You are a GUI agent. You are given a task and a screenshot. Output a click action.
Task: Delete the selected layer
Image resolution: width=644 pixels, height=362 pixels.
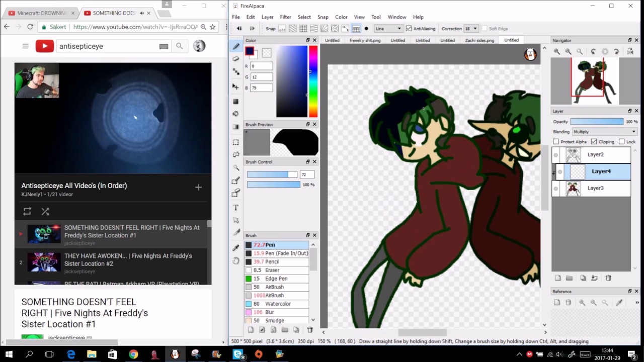pos(608,278)
